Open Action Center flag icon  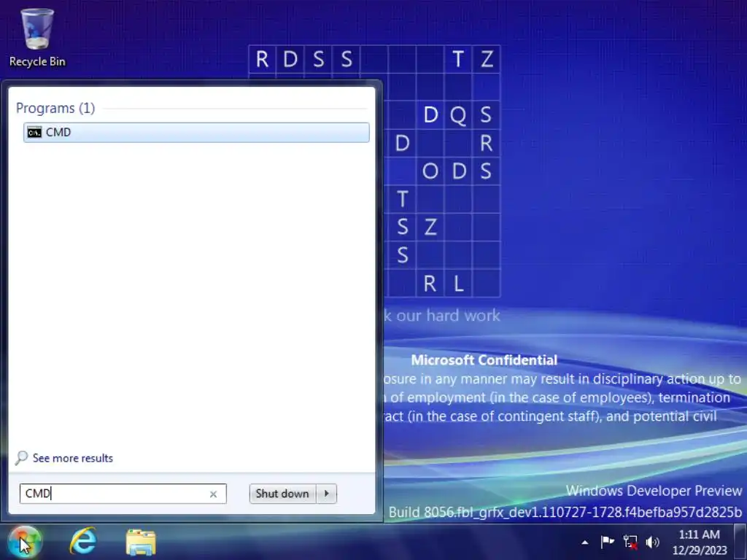pos(607,542)
